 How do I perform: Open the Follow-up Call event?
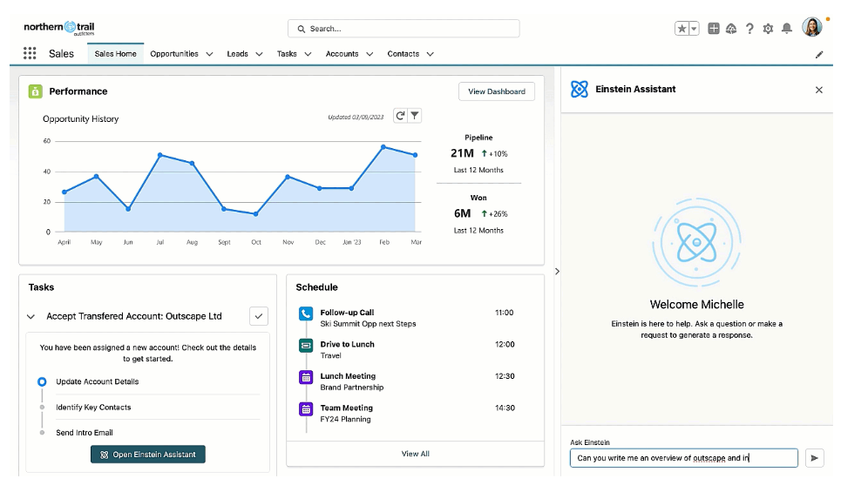tap(347, 313)
